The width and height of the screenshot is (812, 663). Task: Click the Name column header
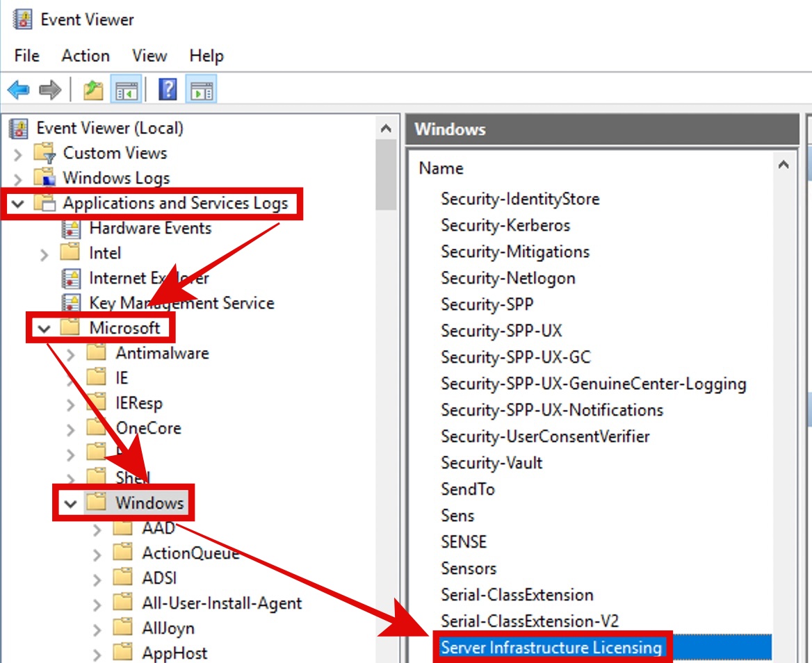[x=441, y=168]
